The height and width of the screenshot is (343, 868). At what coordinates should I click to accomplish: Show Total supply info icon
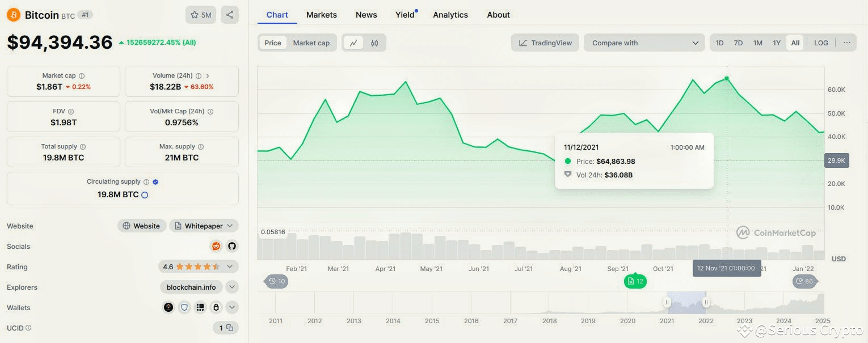tap(83, 147)
